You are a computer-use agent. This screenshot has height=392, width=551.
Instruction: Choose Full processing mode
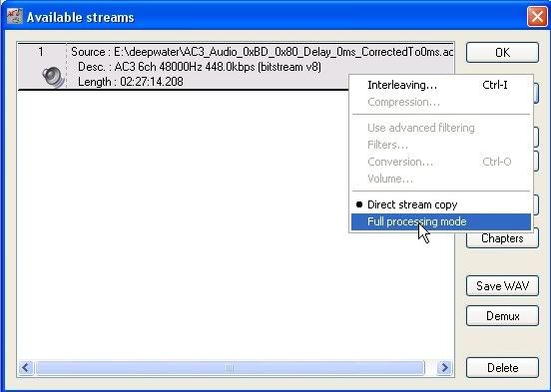[441, 221]
